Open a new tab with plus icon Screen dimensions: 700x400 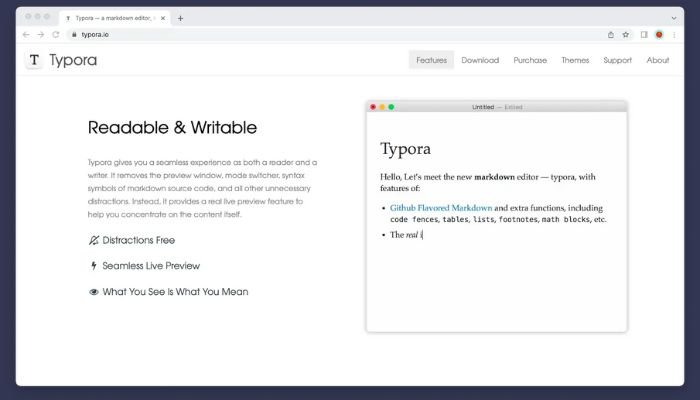[x=180, y=18]
